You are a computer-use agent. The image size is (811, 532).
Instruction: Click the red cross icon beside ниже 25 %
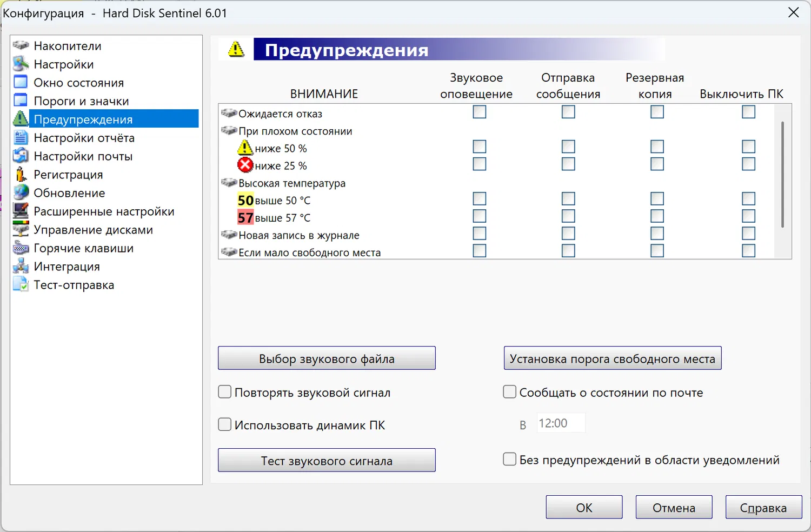tap(245, 165)
